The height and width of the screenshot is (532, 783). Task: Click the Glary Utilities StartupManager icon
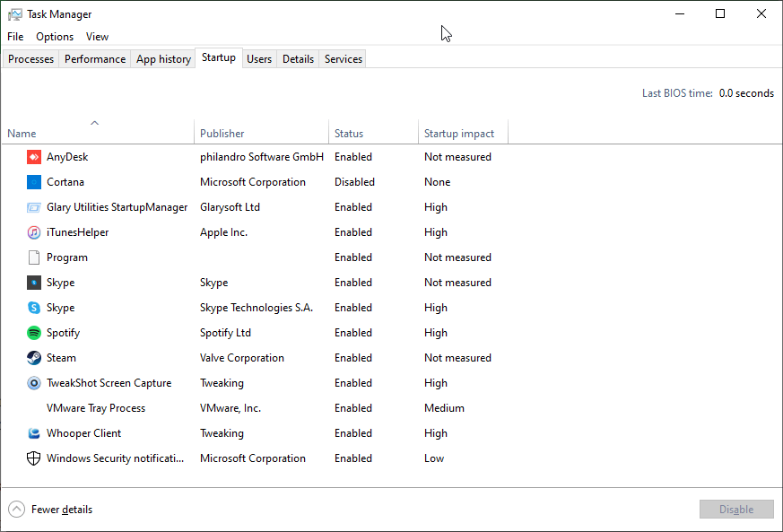[x=33, y=207]
